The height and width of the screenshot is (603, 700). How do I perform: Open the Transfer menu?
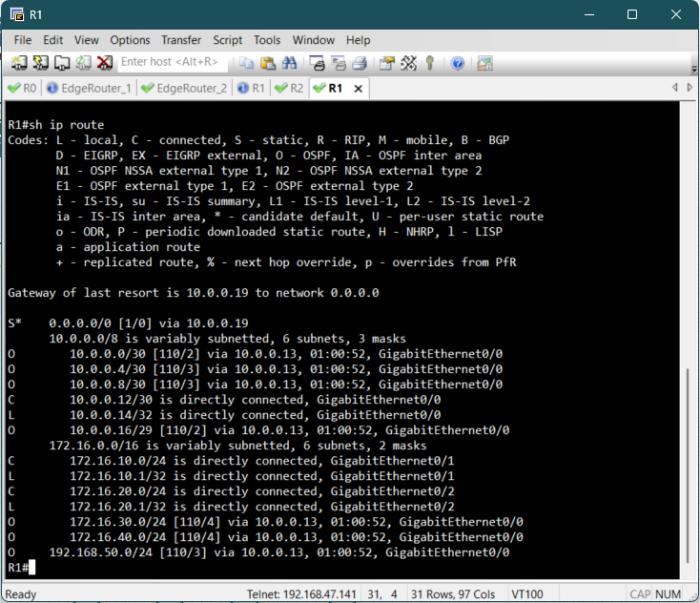pyautogui.click(x=180, y=40)
